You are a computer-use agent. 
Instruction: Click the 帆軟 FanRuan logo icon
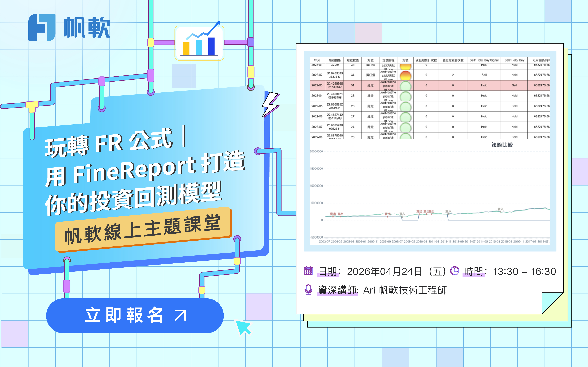(x=42, y=27)
